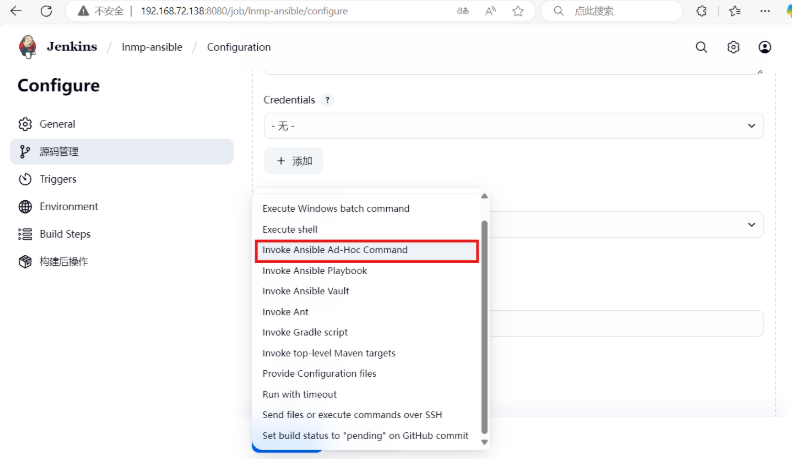The image size is (792, 459).
Task: Go to Environment section
Action: [122, 207]
